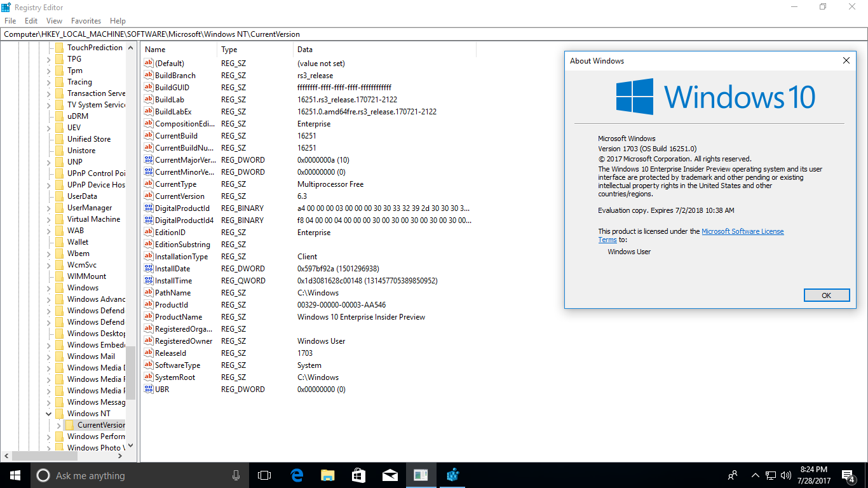Click the folder icon for the Tracing key
This screenshot has width=868, height=488.
(x=59, y=82)
